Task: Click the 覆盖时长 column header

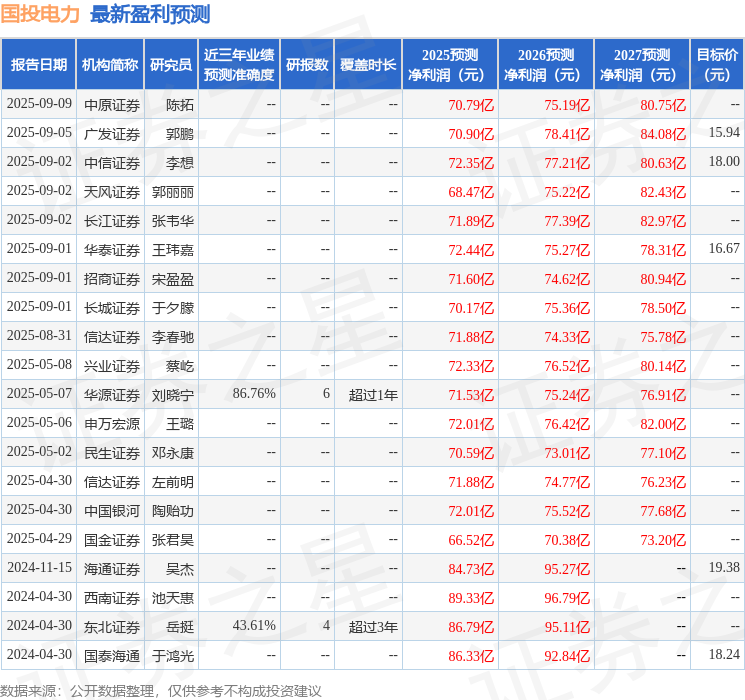Action: pyautogui.click(x=368, y=65)
